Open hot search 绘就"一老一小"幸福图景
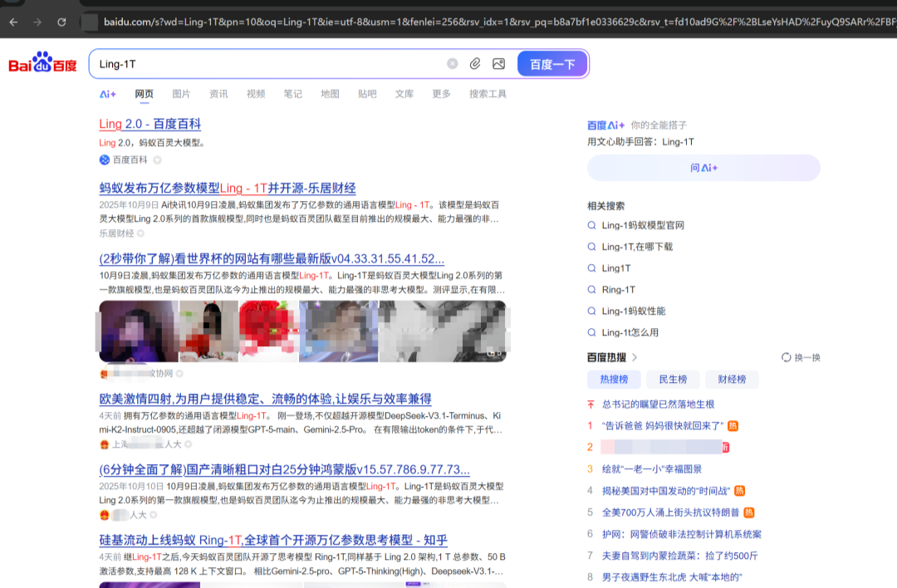The width and height of the screenshot is (897, 588). pos(652,469)
